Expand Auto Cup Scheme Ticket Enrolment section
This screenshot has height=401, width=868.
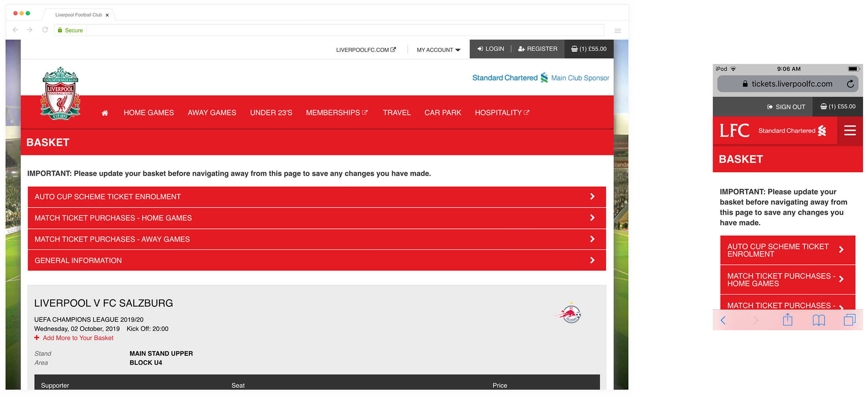point(316,197)
